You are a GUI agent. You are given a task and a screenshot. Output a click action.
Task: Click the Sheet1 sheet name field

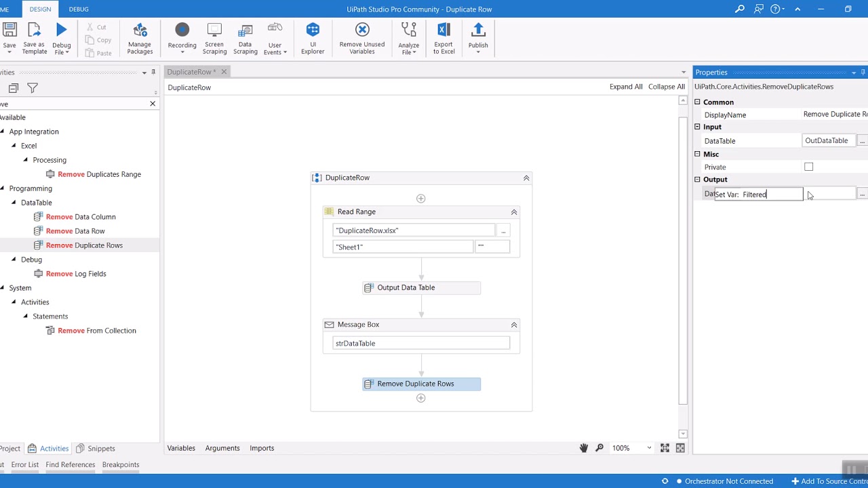coord(403,247)
